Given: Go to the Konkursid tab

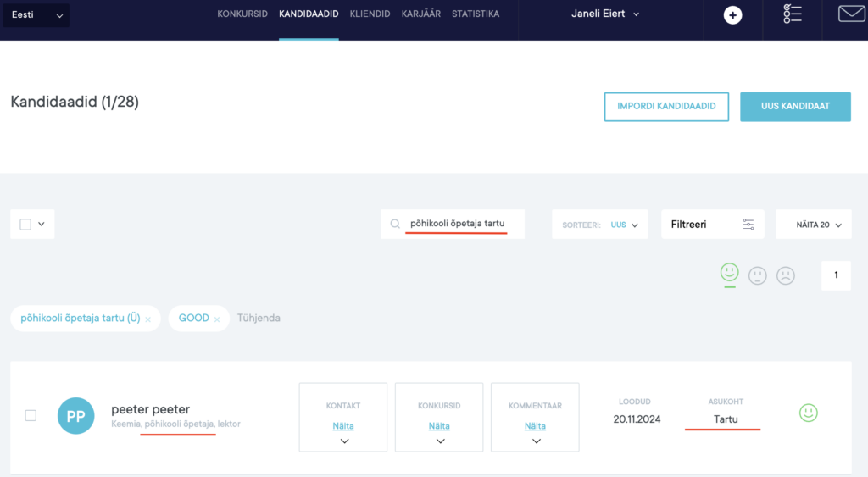Looking at the screenshot, I should click(242, 14).
